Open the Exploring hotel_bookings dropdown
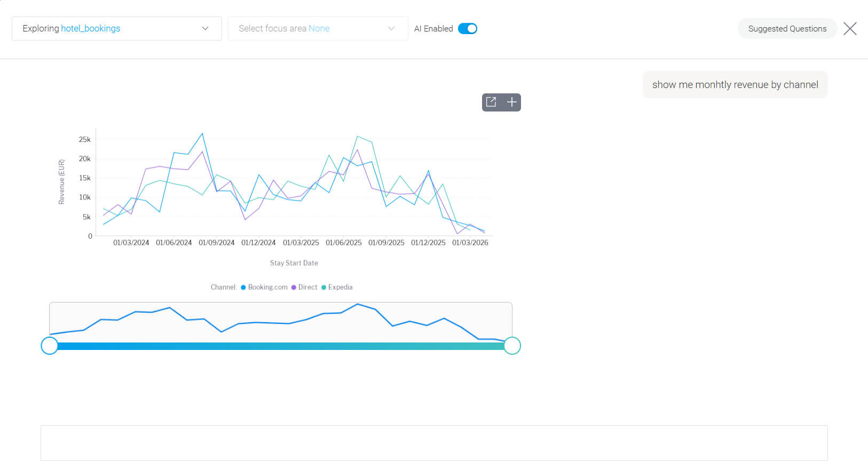This screenshot has height=470, width=868. click(x=117, y=28)
